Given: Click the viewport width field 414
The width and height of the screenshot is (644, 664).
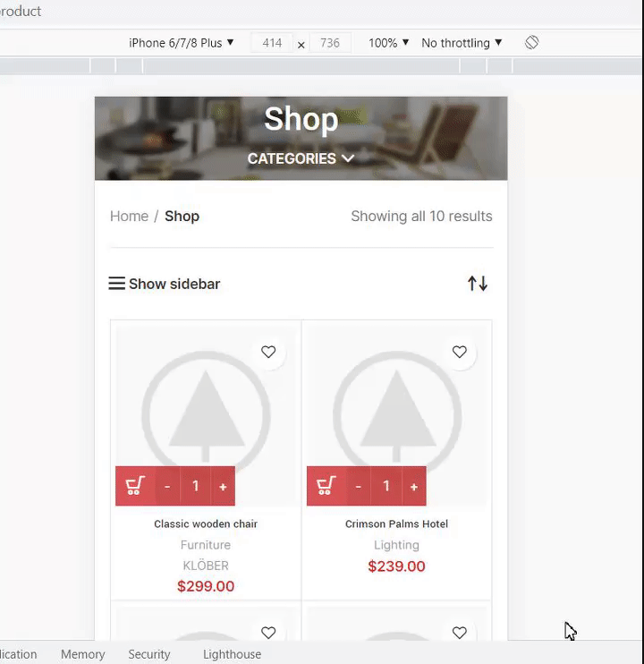Looking at the screenshot, I should 272,43.
